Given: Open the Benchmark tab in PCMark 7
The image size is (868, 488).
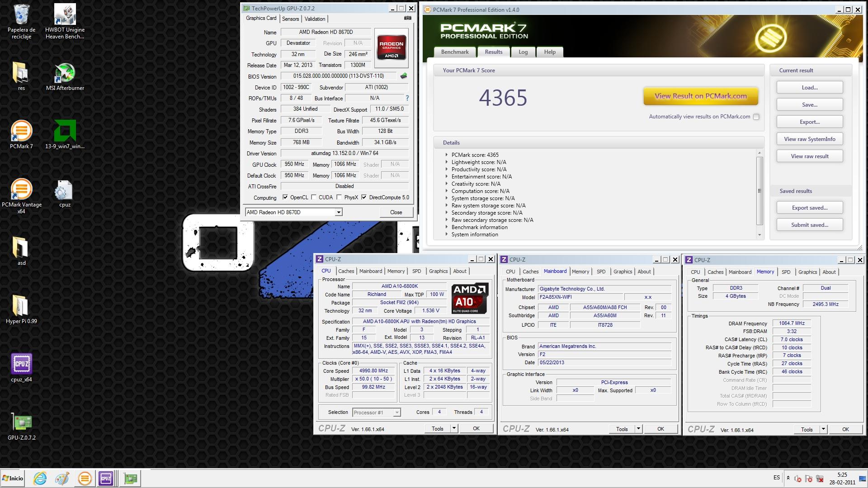Looking at the screenshot, I should click(455, 52).
